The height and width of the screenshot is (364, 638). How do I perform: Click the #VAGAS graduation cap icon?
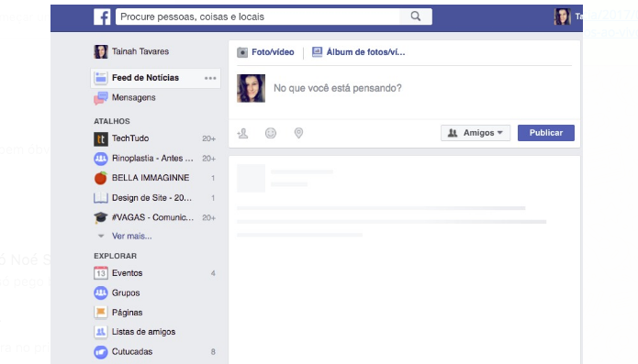coord(100,217)
